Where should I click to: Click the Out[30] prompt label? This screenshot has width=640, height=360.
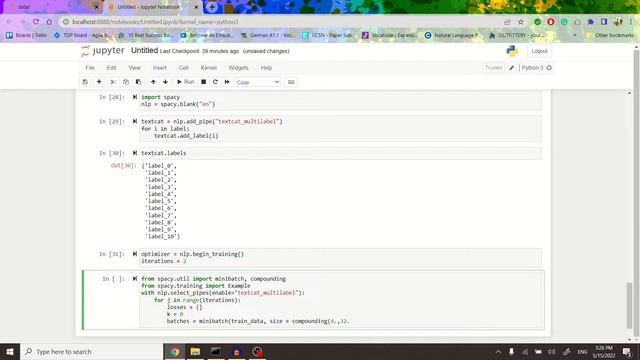pyautogui.click(x=123, y=165)
